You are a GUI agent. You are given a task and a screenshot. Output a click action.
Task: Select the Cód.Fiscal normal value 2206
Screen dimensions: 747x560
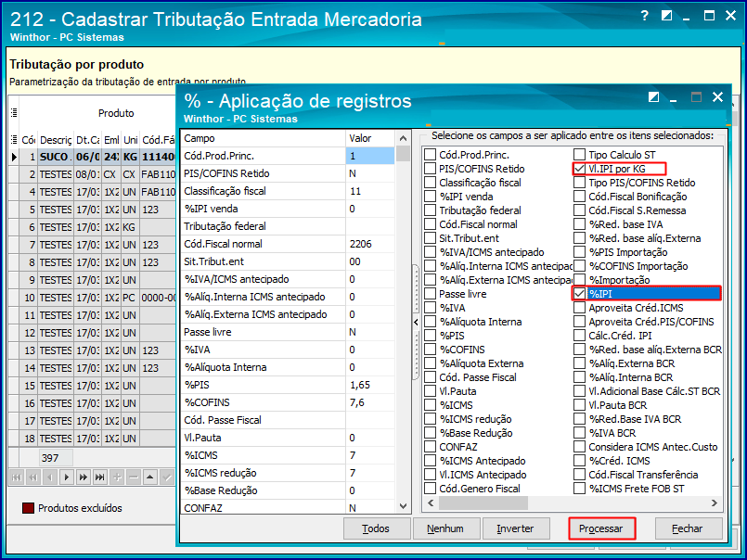(370, 244)
